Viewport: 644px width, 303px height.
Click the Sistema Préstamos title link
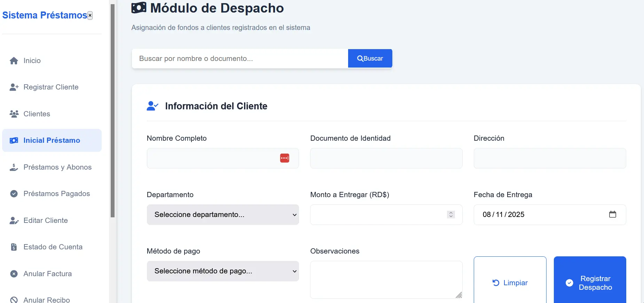point(45,15)
